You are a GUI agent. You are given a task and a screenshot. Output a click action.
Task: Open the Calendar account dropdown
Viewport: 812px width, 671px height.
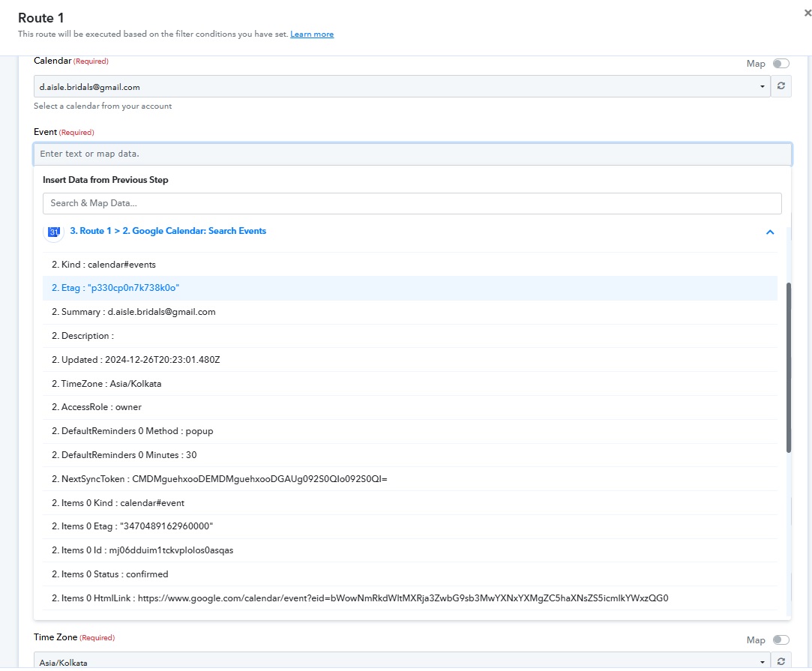click(401, 86)
